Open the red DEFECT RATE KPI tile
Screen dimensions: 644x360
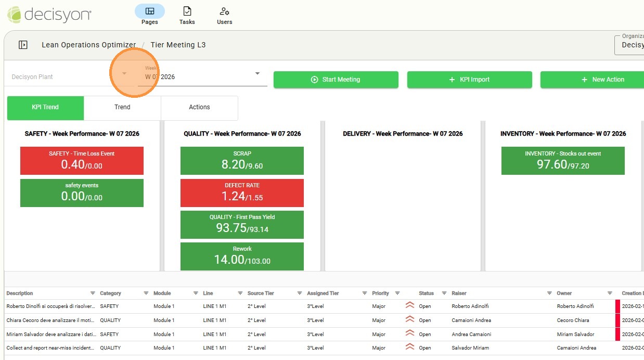tap(242, 192)
